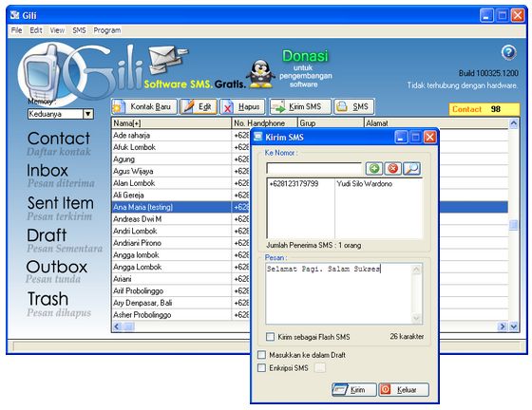Select contact Alan Lombok
Screen dimensions: 532x410
(171, 183)
